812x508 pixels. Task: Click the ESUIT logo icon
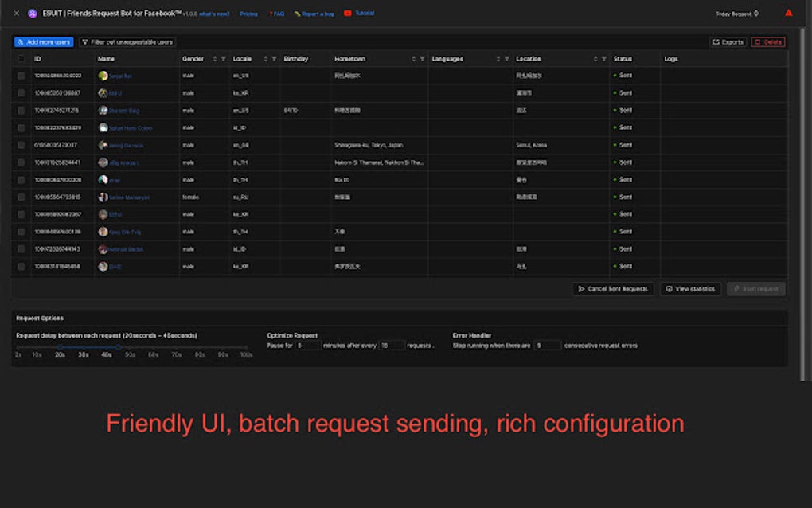32,13
